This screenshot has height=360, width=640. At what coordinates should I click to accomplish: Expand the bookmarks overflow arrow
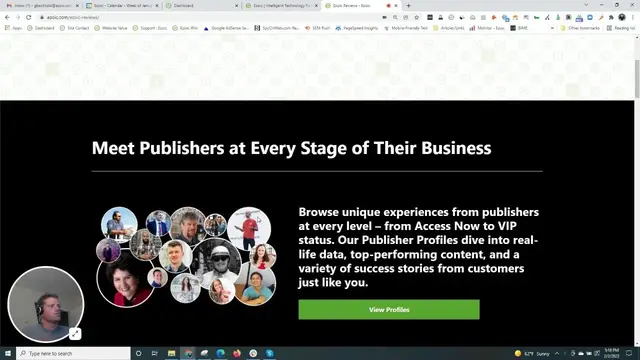pos(552,28)
